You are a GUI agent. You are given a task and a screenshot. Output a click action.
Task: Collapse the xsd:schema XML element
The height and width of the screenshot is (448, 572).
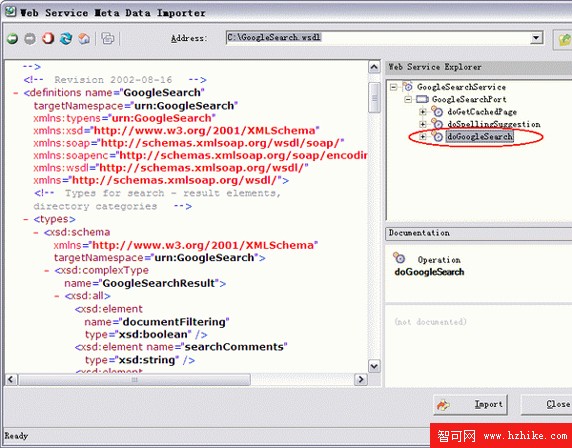(36, 232)
